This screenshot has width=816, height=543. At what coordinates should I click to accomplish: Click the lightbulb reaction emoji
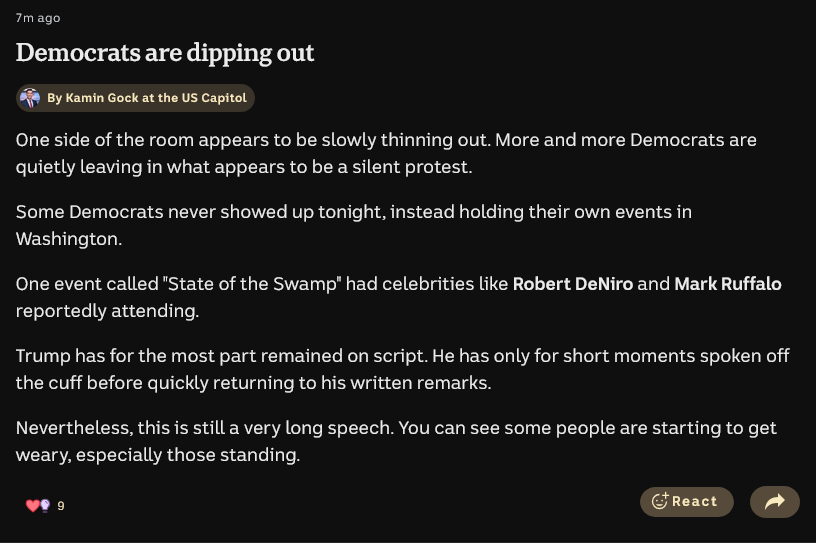44,506
